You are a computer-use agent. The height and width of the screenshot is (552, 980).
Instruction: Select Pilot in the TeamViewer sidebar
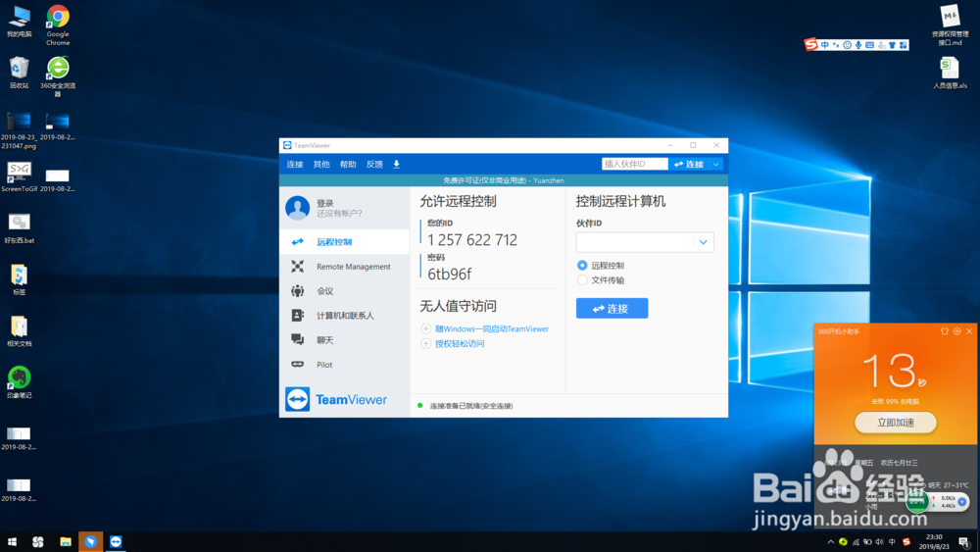tap(344, 365)
